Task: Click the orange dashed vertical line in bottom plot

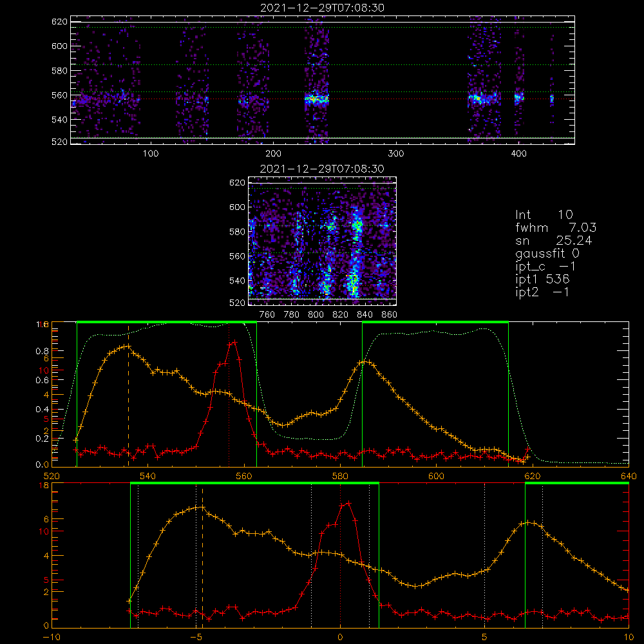Action: tap(202, 558)
